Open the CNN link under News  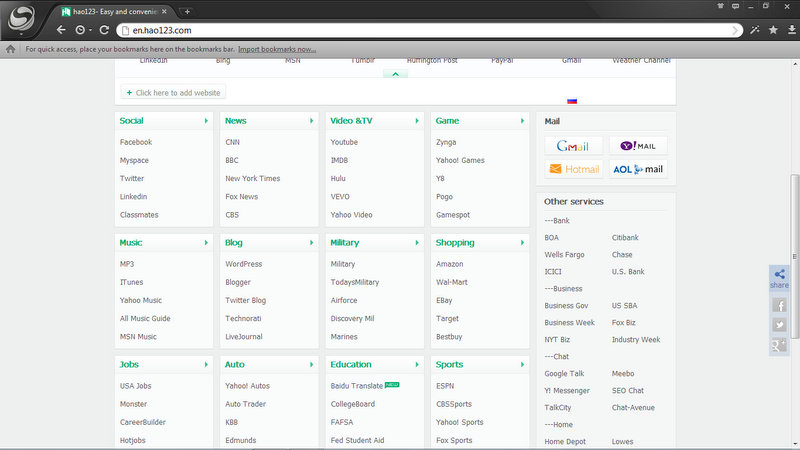[x=232, y=142]
